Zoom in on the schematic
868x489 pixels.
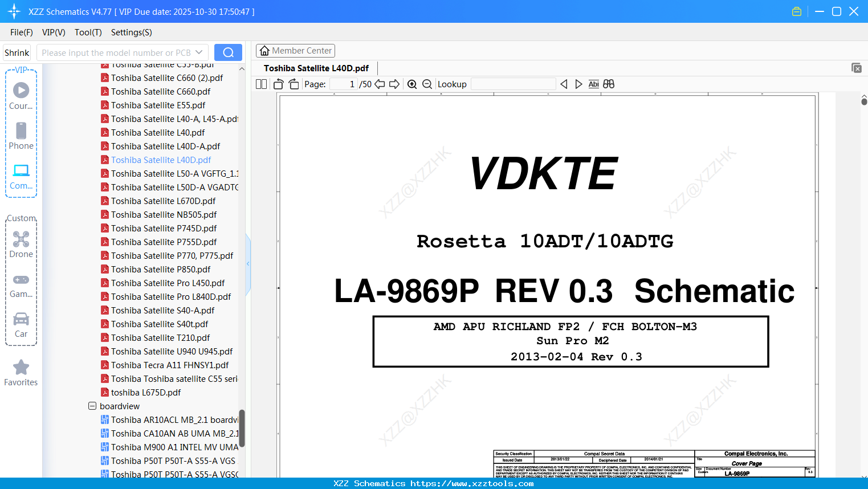tap(412, 84)
